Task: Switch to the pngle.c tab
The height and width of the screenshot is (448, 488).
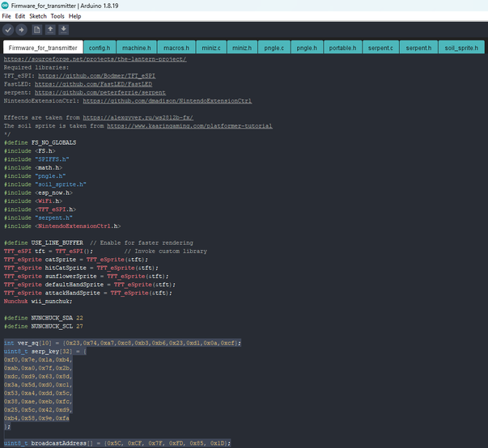Action: click(274, 48)
